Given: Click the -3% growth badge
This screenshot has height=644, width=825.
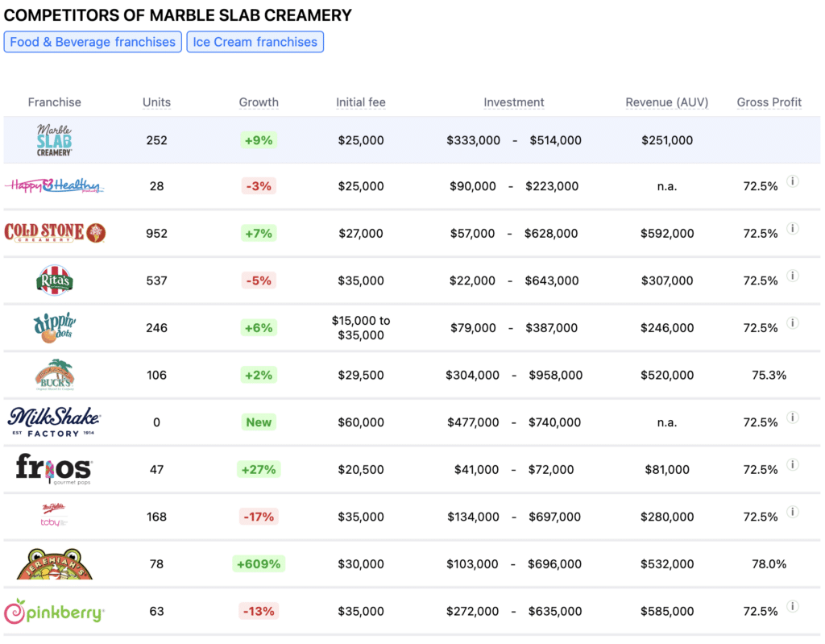Looking at the screenshot, I should coord(259,186).
